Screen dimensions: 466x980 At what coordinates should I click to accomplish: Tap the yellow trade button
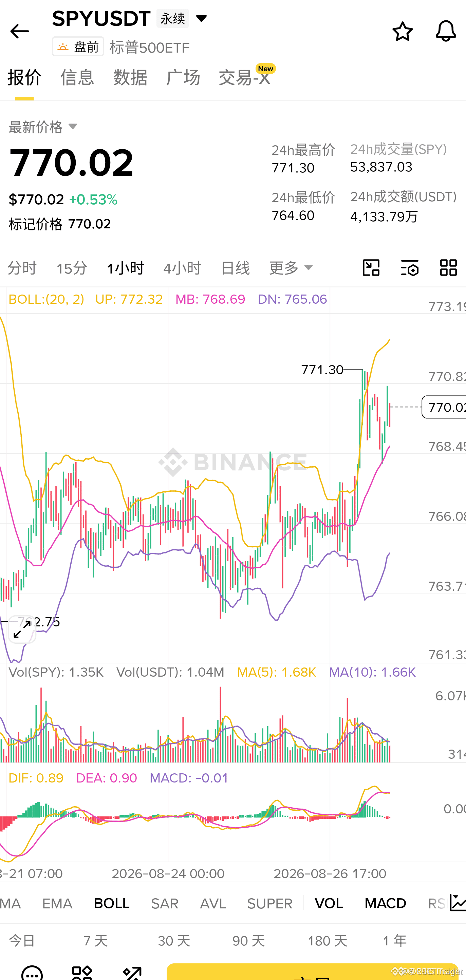click(312, 972)
